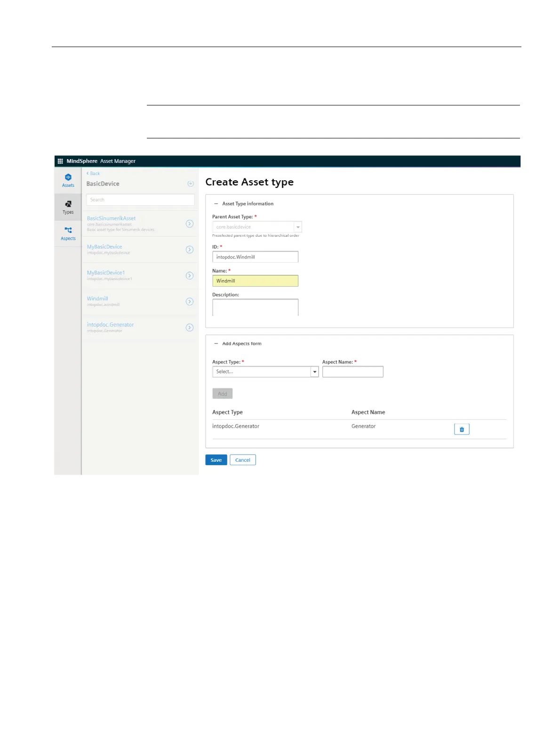The image size is (560, 747).
Task: Collapse the Add Aspects form section
Action: [x=216, y=344]
